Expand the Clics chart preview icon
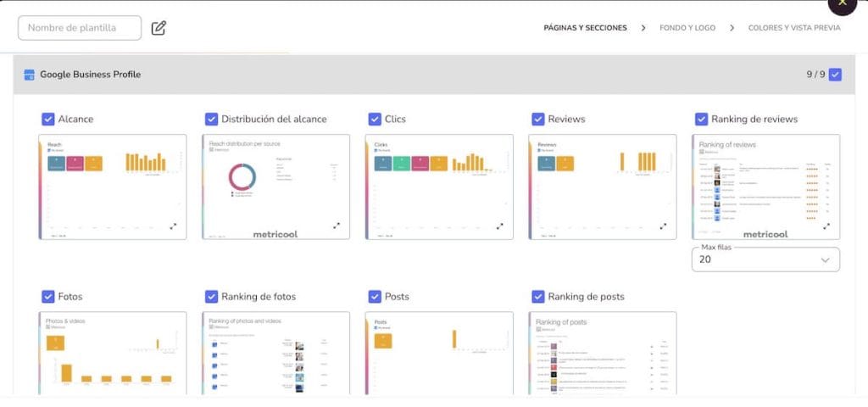The width and height of the screenshot is (868, 407). (500, 226)
